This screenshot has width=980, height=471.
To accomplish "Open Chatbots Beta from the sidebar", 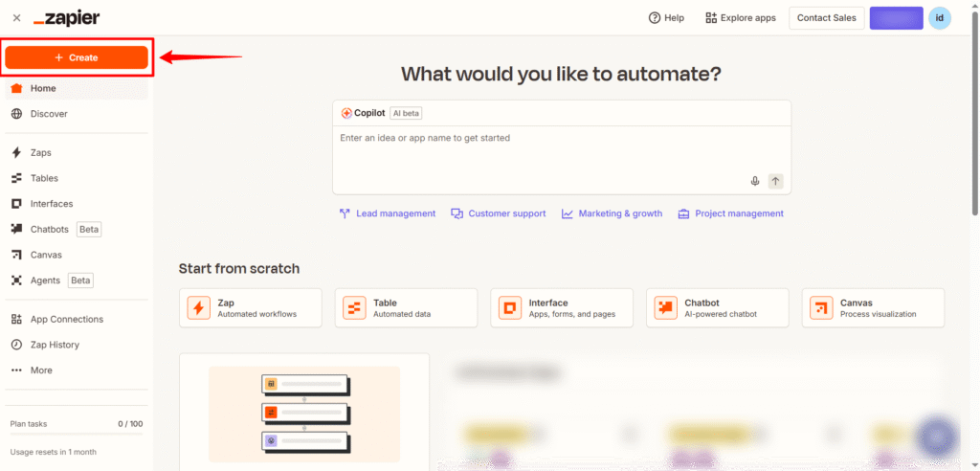I will click(x=77, y=230).
